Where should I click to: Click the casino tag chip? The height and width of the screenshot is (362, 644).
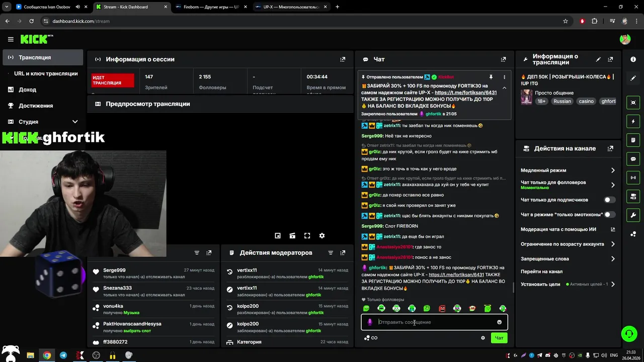point(586,101)
